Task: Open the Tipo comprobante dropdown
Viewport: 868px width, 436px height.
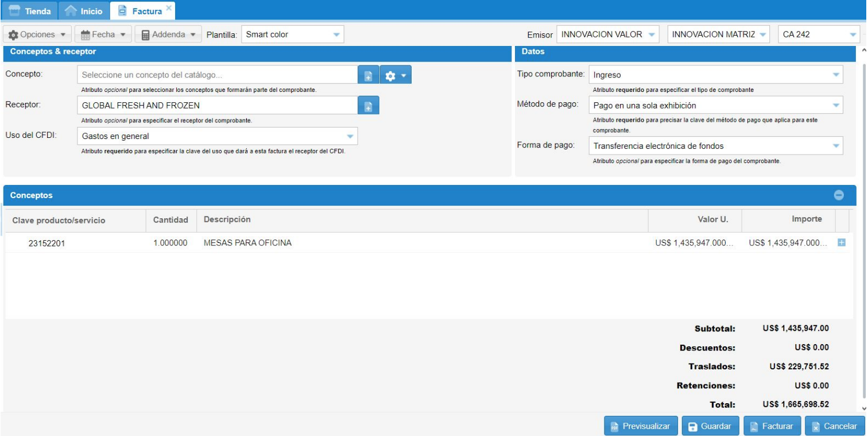Action: pos(715,75)
